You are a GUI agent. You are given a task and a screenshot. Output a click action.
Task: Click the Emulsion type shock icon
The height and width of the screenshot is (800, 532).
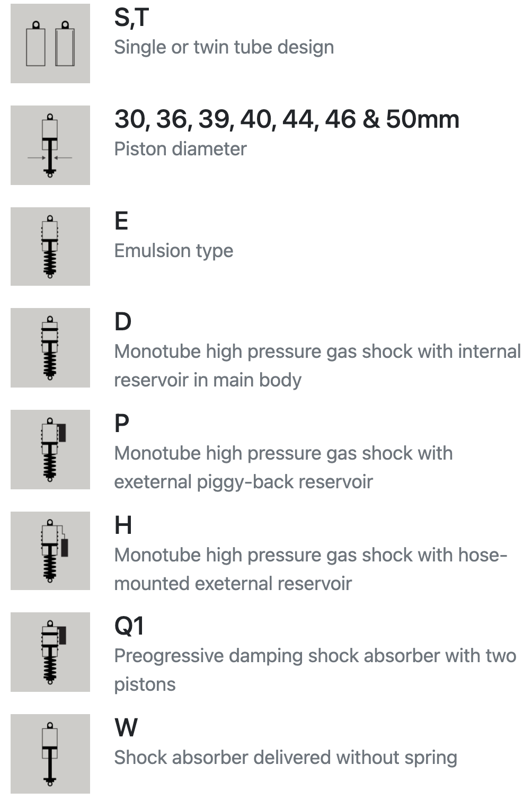coord(50,247)
